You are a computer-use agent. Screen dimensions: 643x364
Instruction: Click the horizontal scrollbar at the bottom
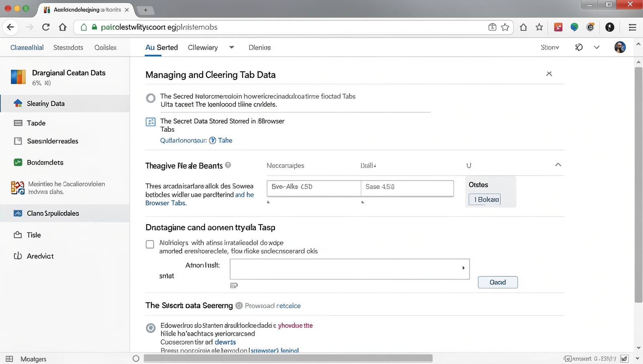288,358
